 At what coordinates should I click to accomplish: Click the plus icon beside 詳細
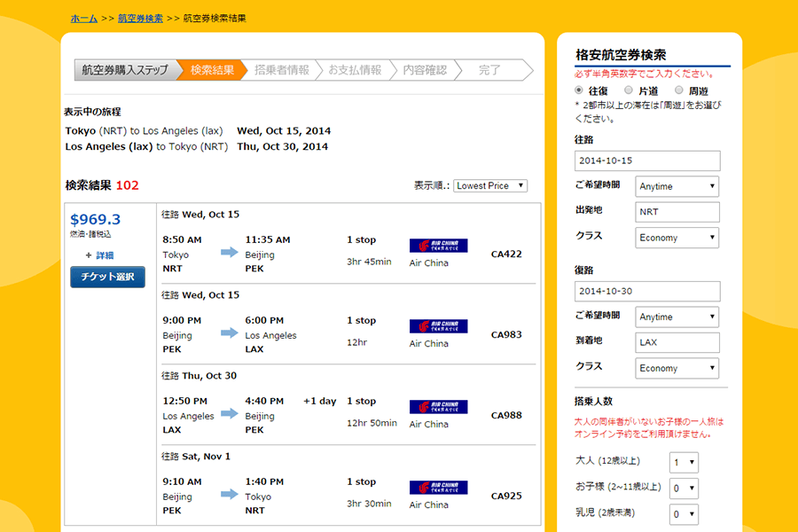coord(89,255)
